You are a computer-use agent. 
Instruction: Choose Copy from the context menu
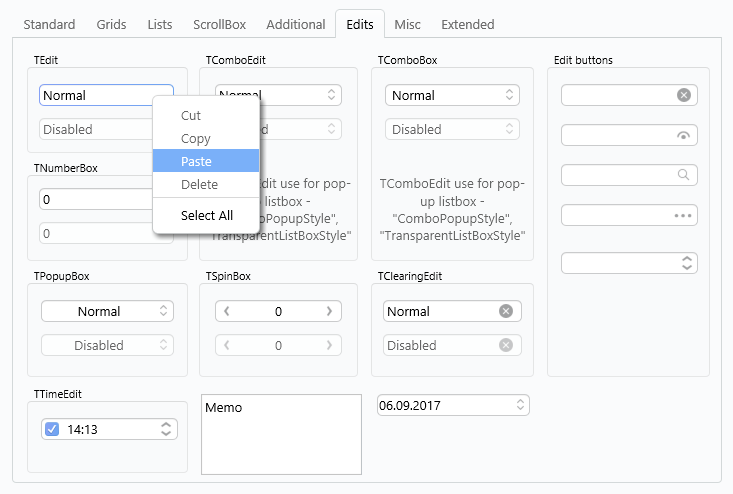point(206,138)
